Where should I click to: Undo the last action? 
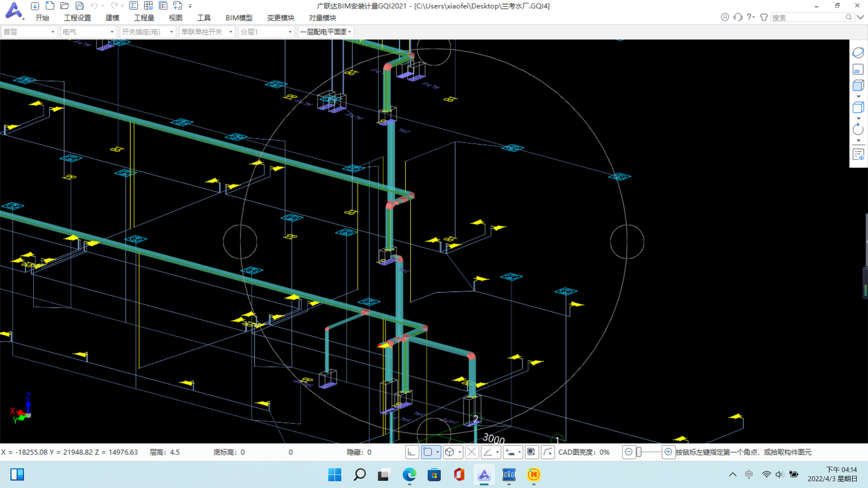coord(94,6)
